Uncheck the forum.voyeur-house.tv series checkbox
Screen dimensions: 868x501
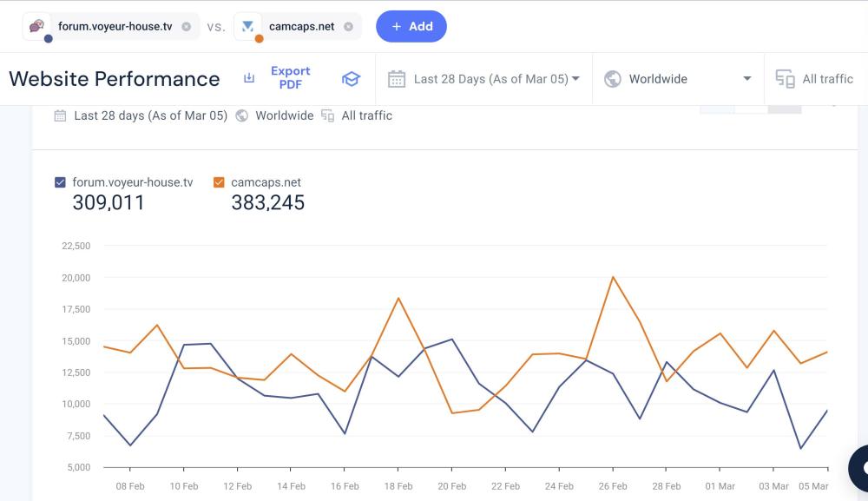pos(60,182)
